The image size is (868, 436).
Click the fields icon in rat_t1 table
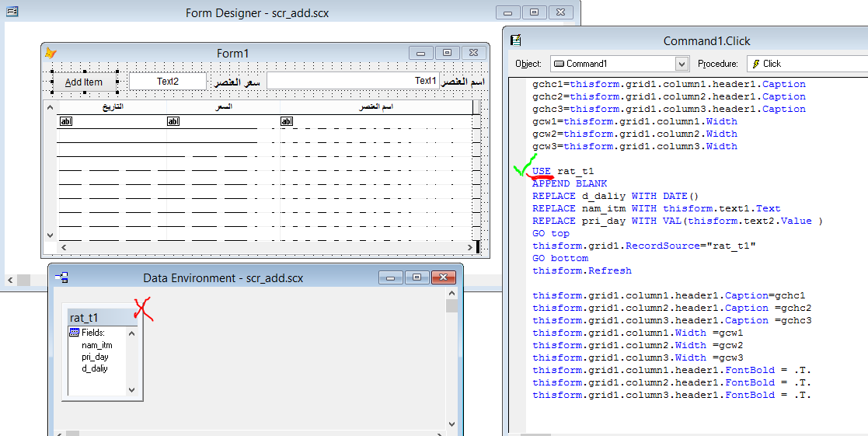(x=74, y=333)
